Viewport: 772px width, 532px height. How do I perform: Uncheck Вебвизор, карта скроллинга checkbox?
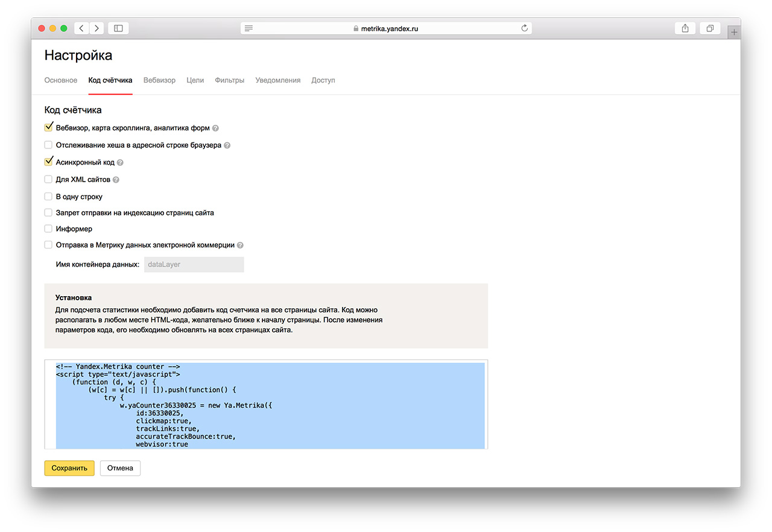click(48, 128)
